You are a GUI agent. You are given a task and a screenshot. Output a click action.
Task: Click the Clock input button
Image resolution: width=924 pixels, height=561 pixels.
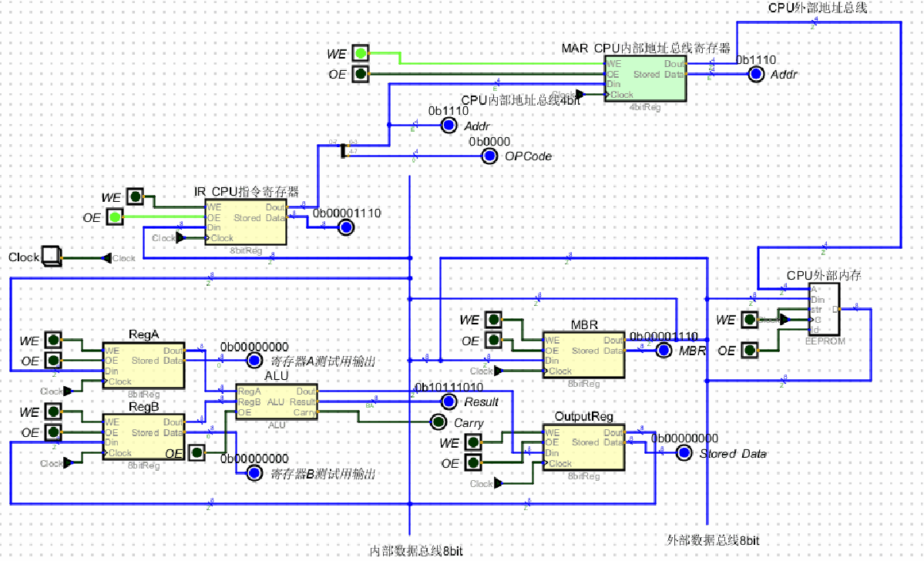click(x=52, y=257)
